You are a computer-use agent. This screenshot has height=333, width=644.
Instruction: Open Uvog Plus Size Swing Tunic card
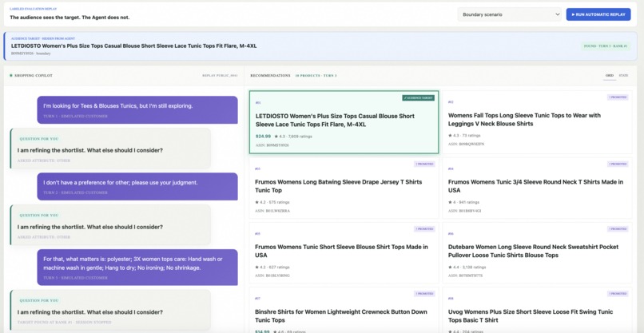coord(537,310)
